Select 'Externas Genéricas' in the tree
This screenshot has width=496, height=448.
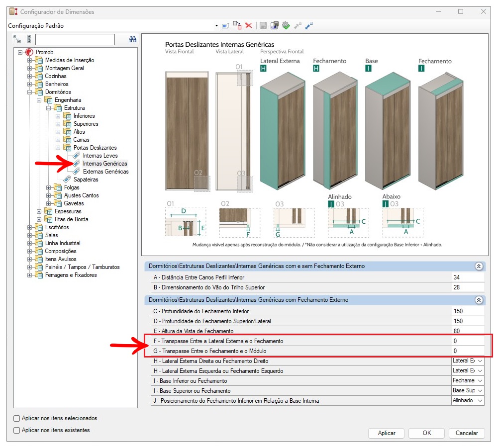[105, 172]
